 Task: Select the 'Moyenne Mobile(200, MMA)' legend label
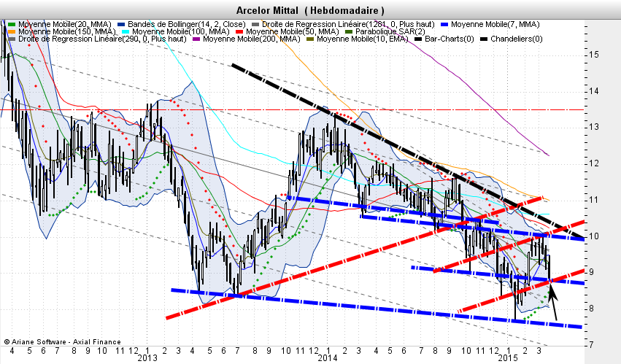tap(252, 39)
